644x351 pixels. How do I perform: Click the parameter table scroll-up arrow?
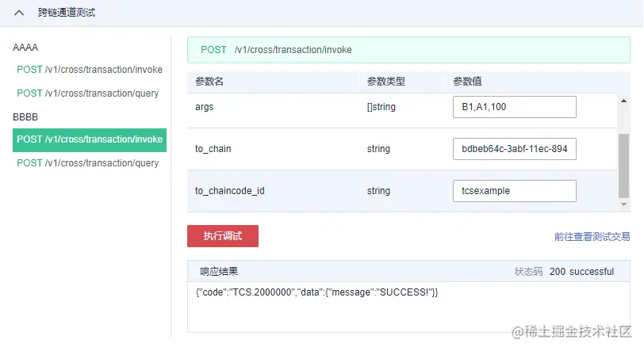[623, 101]
